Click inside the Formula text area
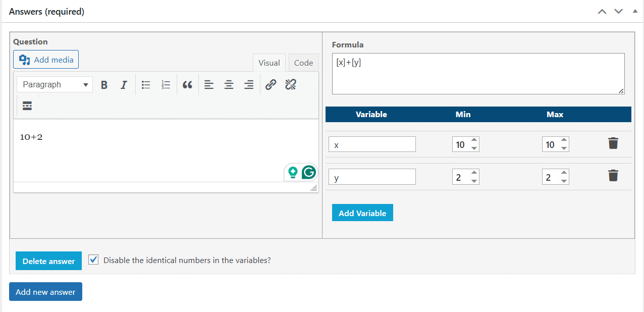644x312 pixels. (x=478, y=74)
